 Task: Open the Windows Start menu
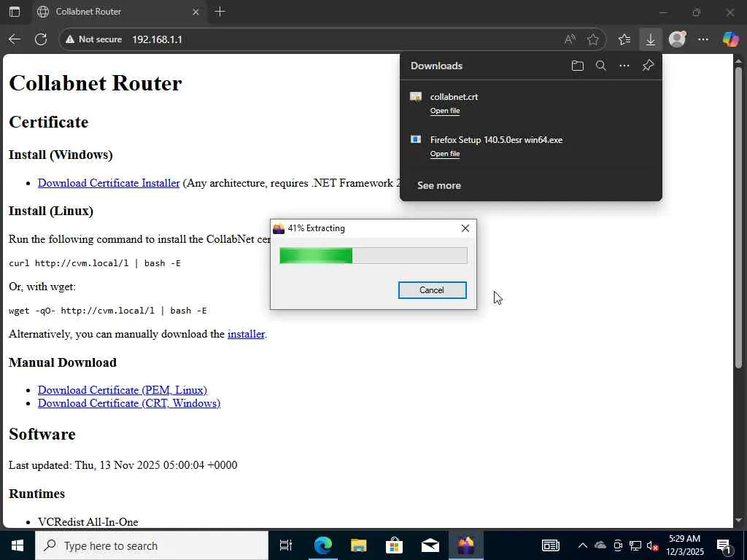click(18, 545)
